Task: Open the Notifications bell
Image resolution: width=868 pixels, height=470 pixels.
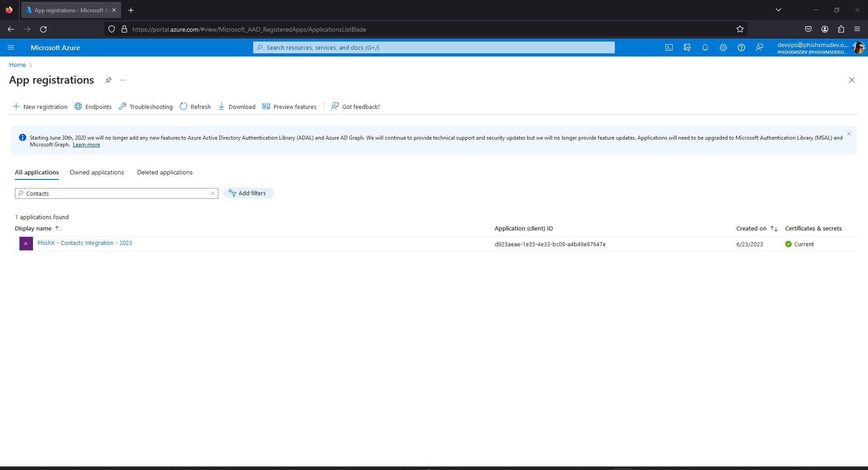Action: point(705,47)
